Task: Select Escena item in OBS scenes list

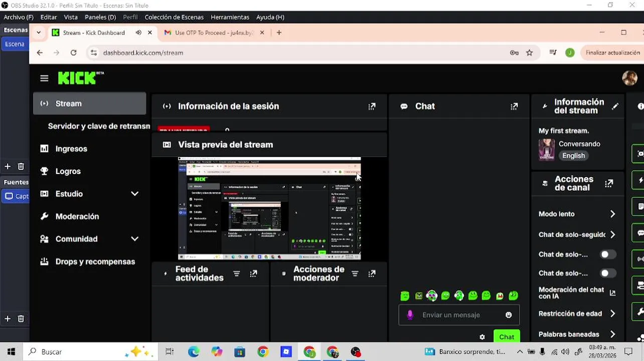Action: tap(15, 44)
